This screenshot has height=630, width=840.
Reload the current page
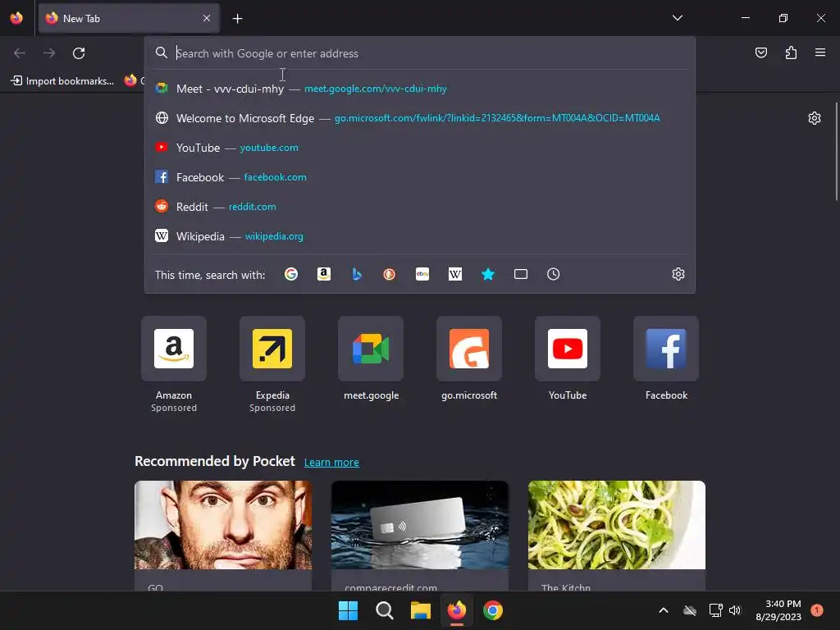click(x=79, y=53)
